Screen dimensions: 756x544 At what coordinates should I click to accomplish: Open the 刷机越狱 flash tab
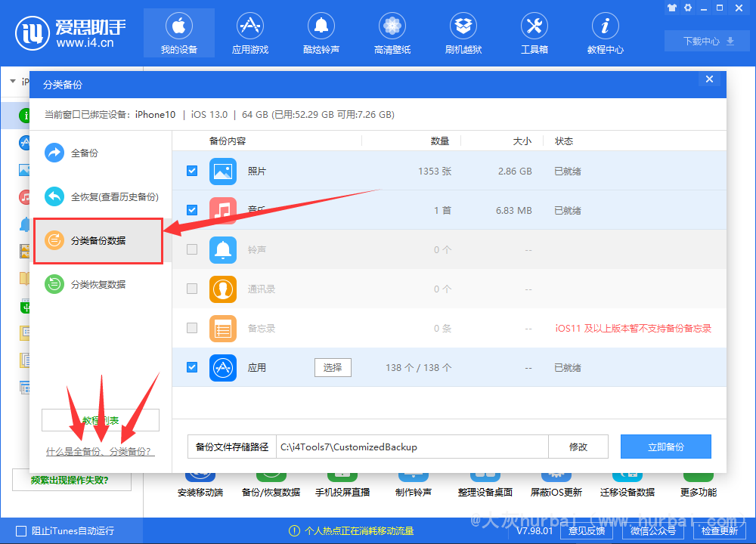(463, 34)
